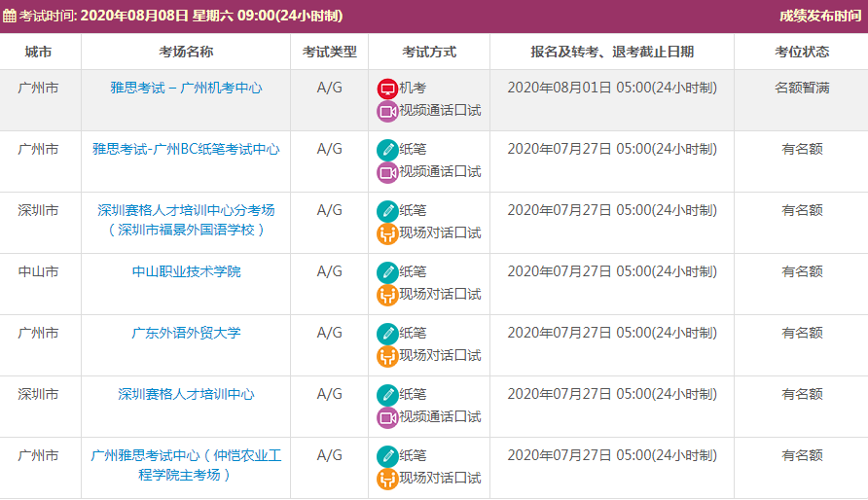Click the teal 纸笔 pencil icon for 广州BC纸笔考试中心
Viewport: 868px width, 500px height.
(387, 150)
